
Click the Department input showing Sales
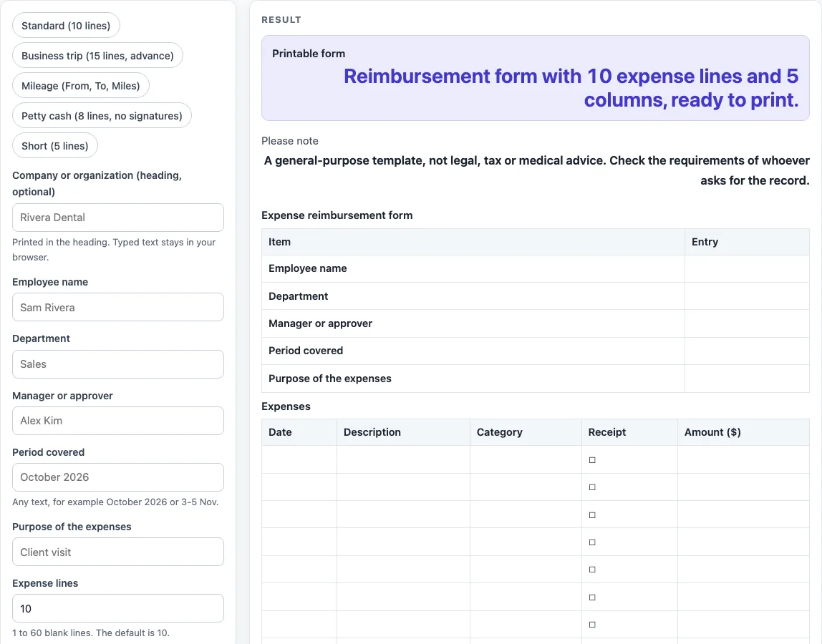point(118,364)
